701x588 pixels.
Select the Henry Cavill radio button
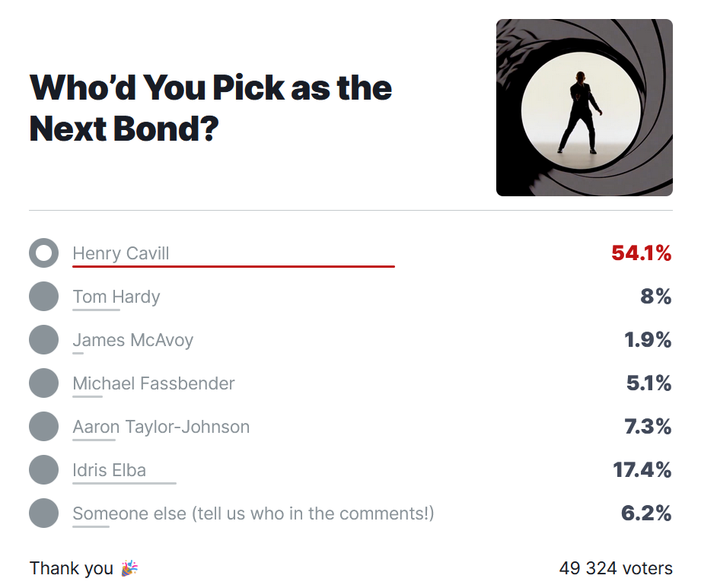point(44,253)
